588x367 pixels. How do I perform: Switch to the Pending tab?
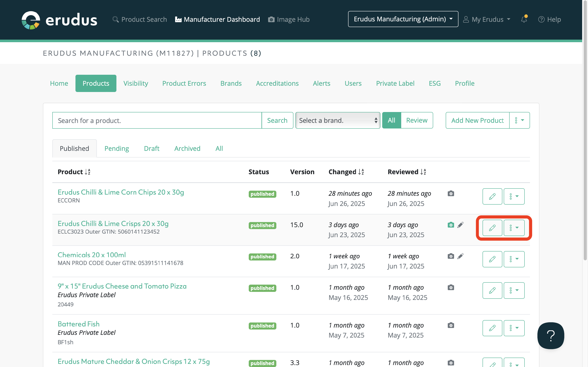117,148
